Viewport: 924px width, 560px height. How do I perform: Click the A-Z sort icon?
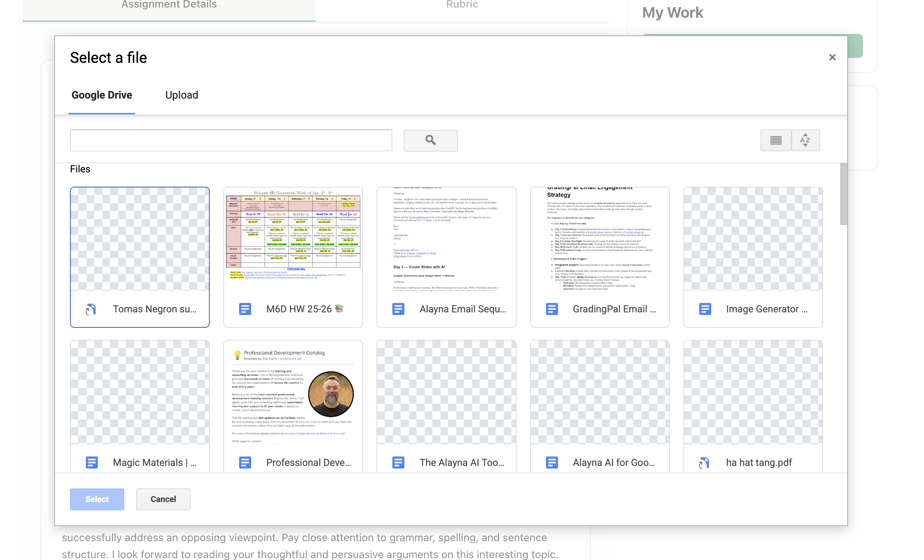(x=805, y=140)
